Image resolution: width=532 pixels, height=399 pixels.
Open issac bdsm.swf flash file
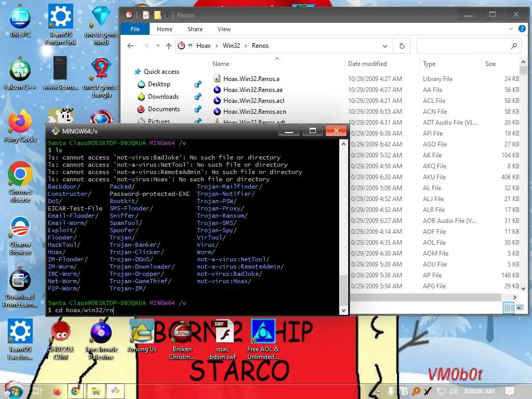pos(222,339)
